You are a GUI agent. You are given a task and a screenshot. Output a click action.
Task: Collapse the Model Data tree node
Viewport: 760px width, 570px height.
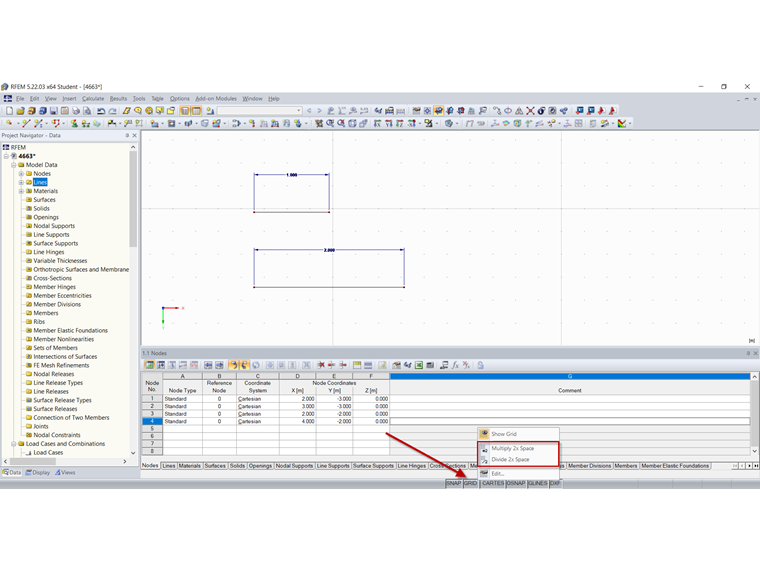(x=14, y=165)
